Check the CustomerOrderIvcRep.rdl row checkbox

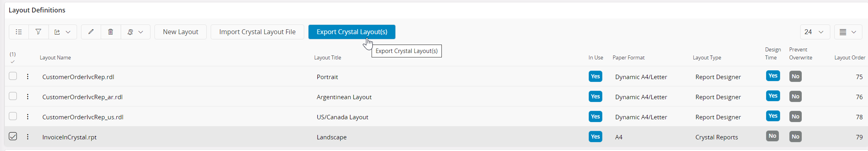point(13,76)
